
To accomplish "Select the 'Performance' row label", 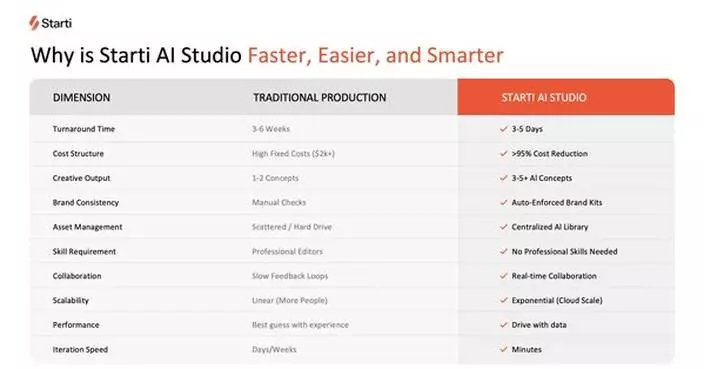I will point(76,325).
